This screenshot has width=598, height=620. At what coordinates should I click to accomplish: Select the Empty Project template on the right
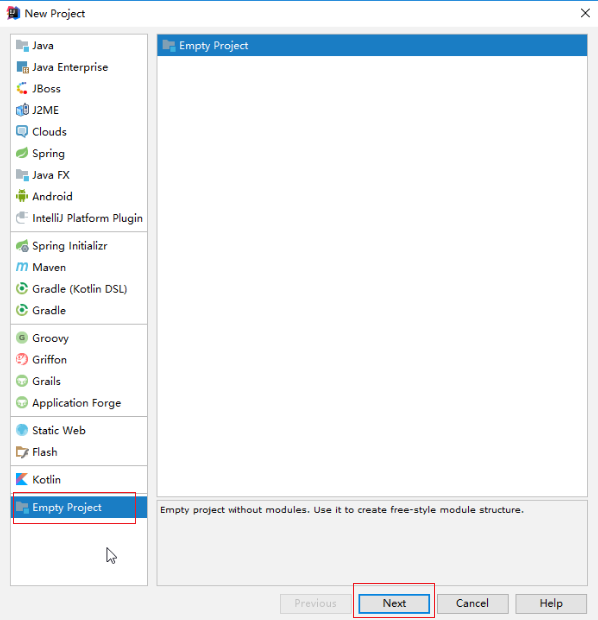(372, 45)
